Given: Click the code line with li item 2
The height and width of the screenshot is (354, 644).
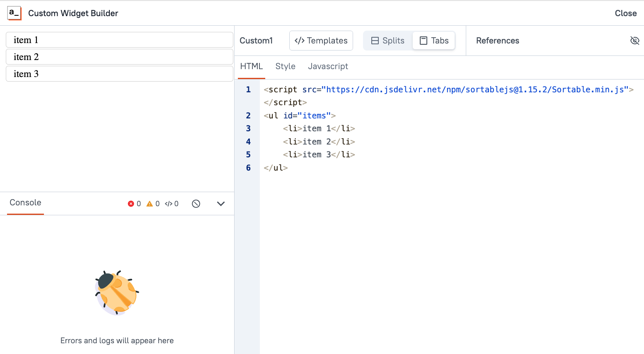Looking at the screenshot, I should [x=319, y=142].
